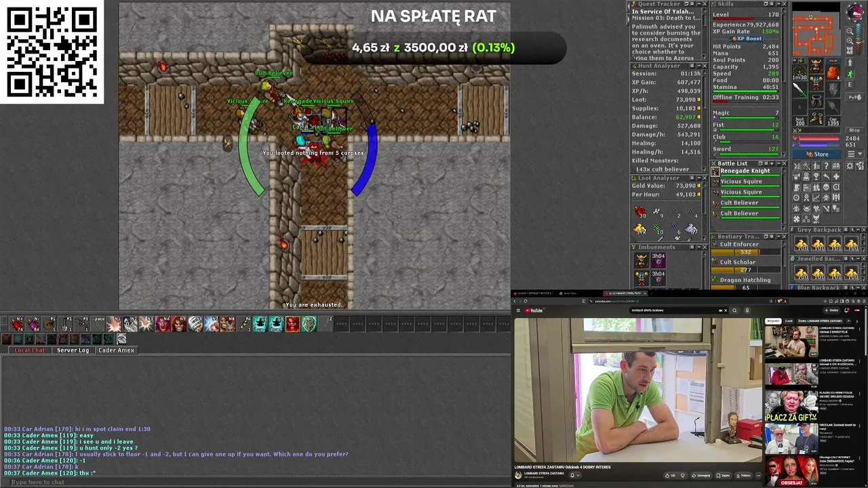The width and height of the screenshot is (868, 488).
Task: Open more actions three-dot button under video
Action: coord(757,475)
